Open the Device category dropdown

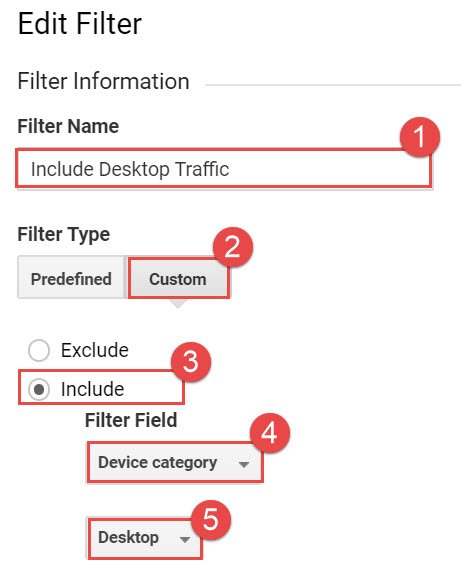click(x=175, y=462)
